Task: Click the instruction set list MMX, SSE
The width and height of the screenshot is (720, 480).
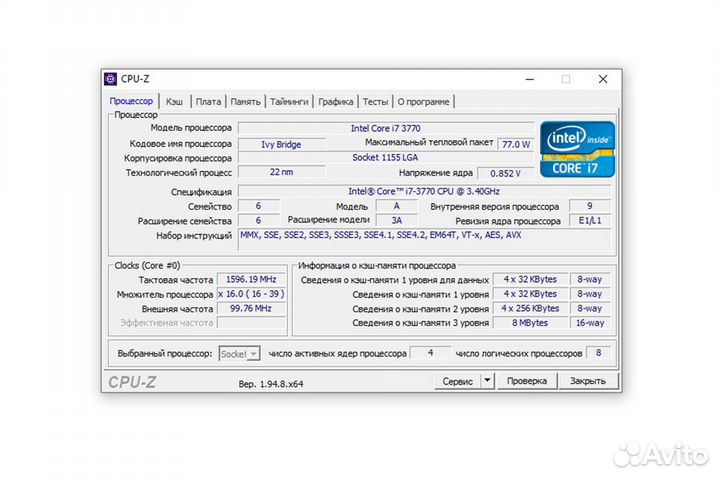Action: 424,240
